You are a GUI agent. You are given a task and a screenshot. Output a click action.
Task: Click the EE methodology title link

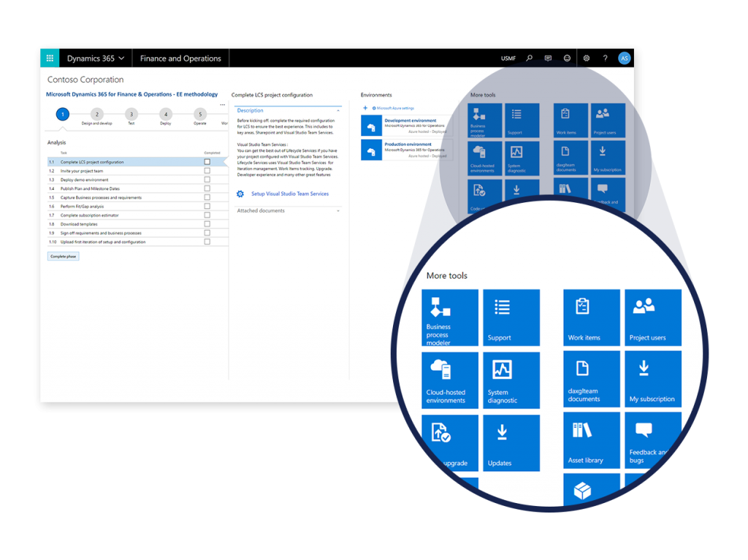131,94
